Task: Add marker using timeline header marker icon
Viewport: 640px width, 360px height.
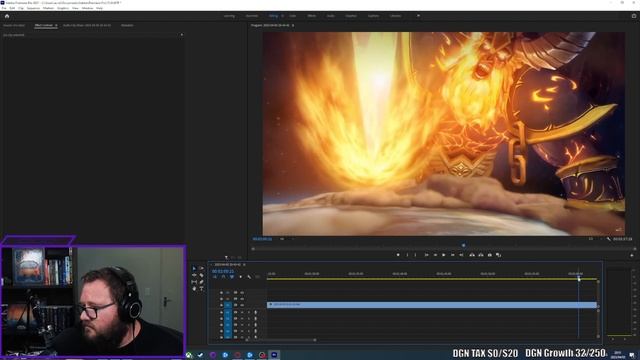Action: pyautogui.click(x=241, y=277)
